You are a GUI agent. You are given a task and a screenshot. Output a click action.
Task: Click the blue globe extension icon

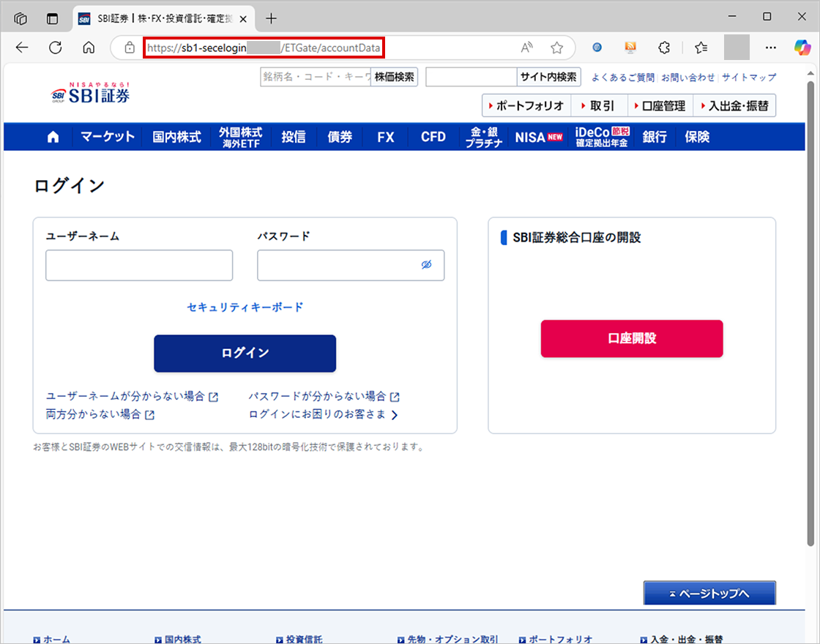click(597, 48)
